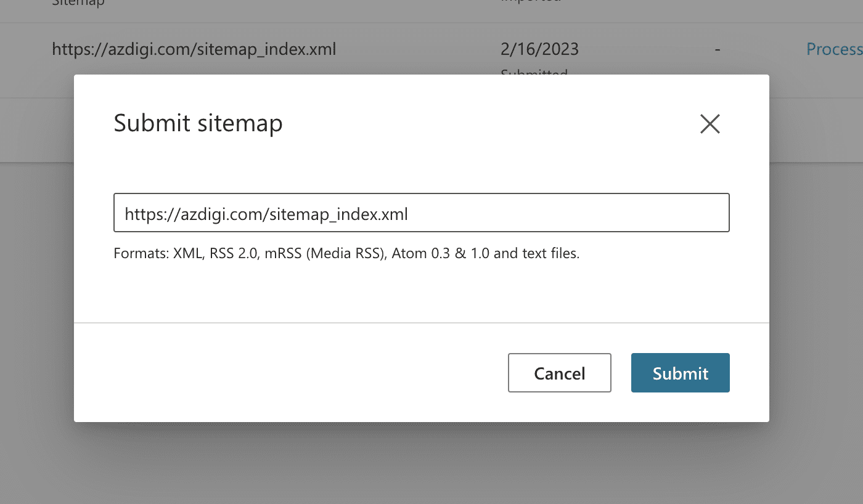Click 'text files' in formats hint

[550, 253]
